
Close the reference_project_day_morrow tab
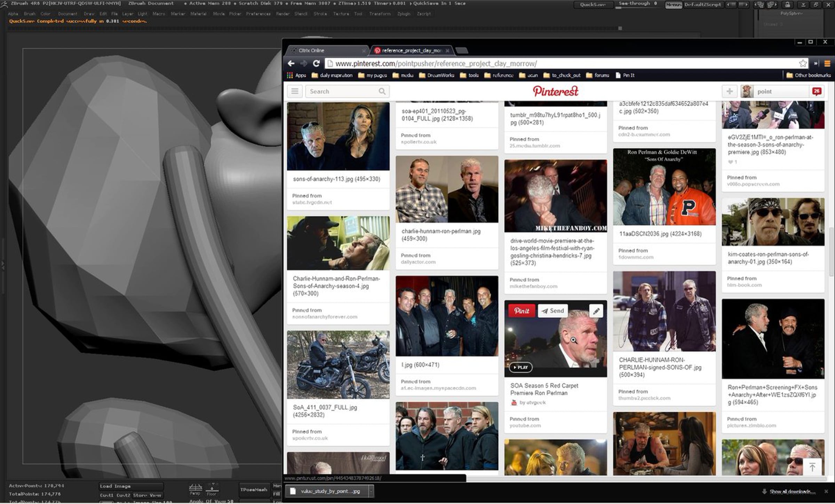coord(447,50)
